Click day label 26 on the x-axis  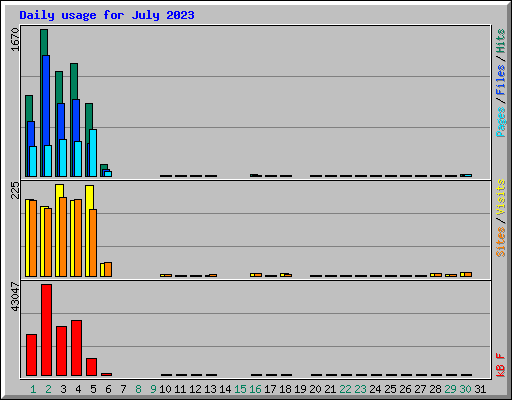[405, 389]
